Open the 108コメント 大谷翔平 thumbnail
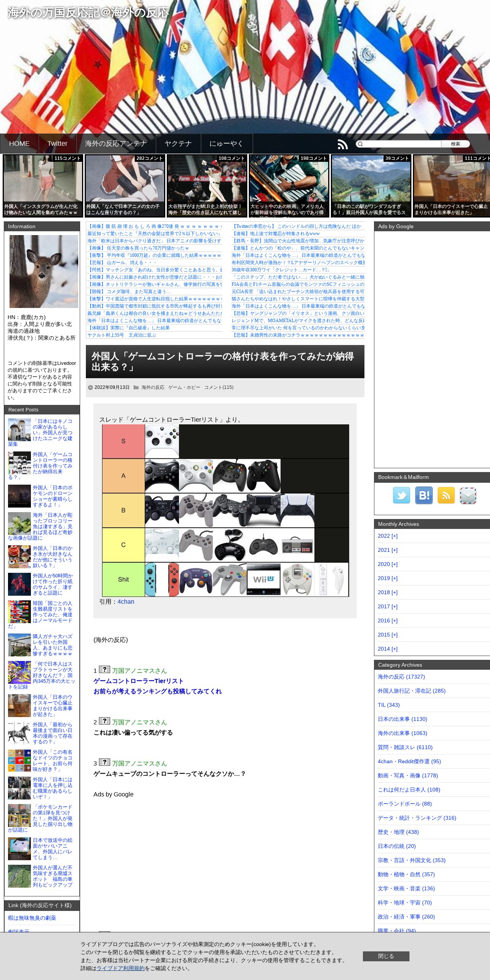The width and height of the screenshot is (490, 980). click(207, 186)
